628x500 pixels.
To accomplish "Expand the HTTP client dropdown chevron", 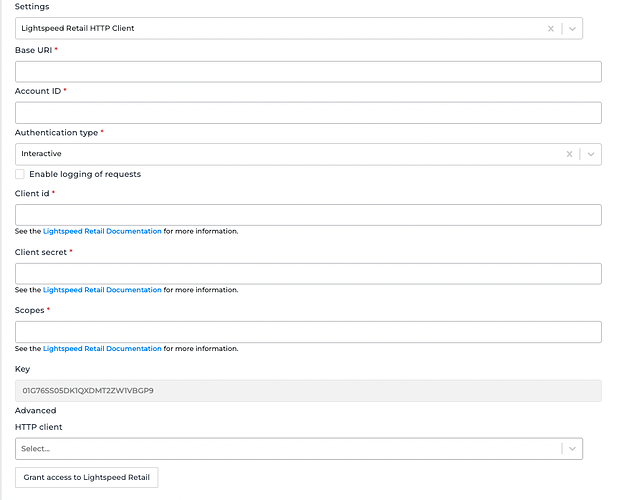I will 572,449.
